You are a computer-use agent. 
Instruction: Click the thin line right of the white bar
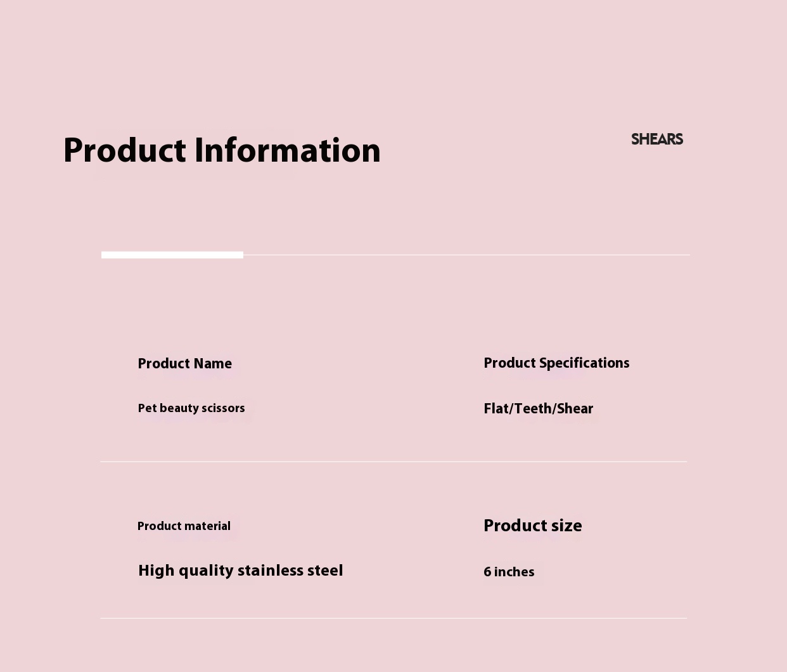click(466, 255)
